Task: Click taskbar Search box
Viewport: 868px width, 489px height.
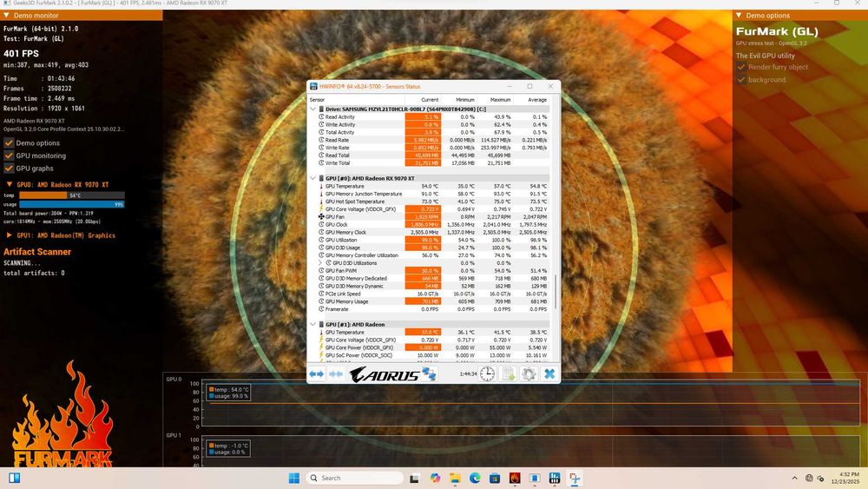Action: coord(355,478)
